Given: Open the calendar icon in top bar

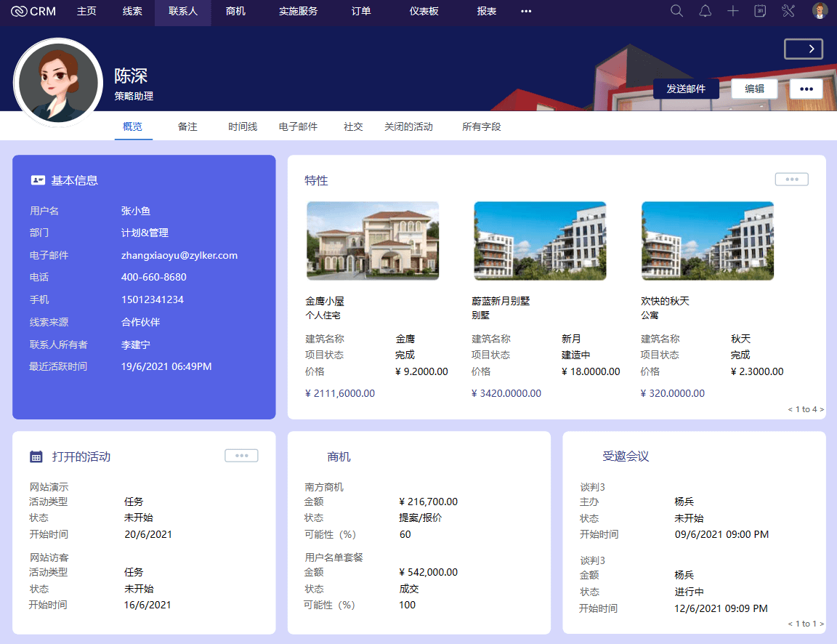Looking at the screenshot, I should coord(760,11).
